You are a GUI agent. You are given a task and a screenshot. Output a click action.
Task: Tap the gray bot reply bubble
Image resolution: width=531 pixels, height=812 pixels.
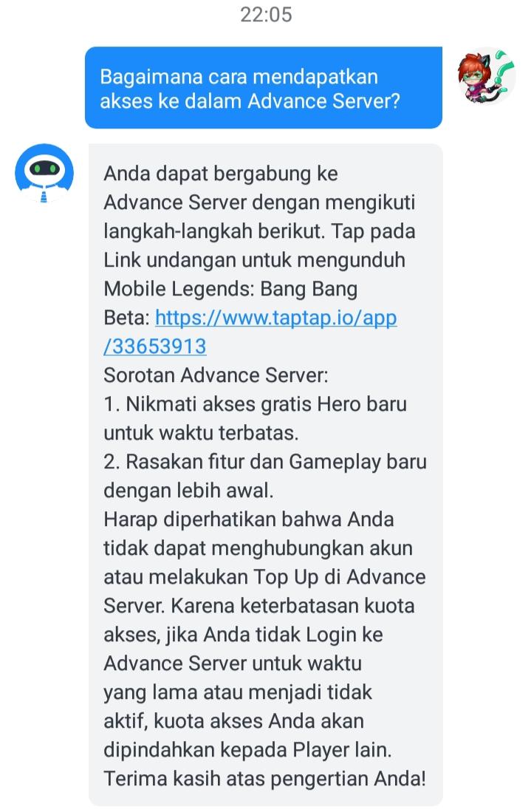point(266,474)
